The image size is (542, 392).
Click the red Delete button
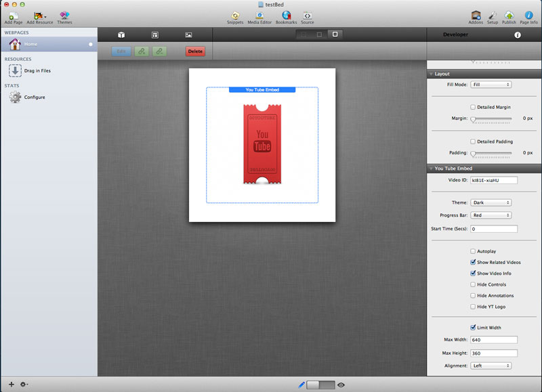195,51
